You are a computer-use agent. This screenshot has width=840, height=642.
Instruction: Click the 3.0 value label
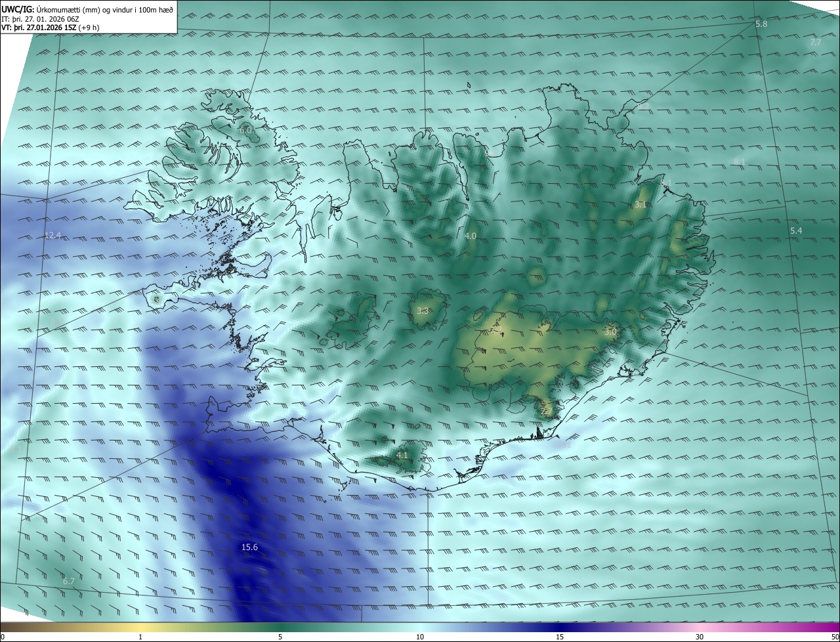click(x=610, y=332)
